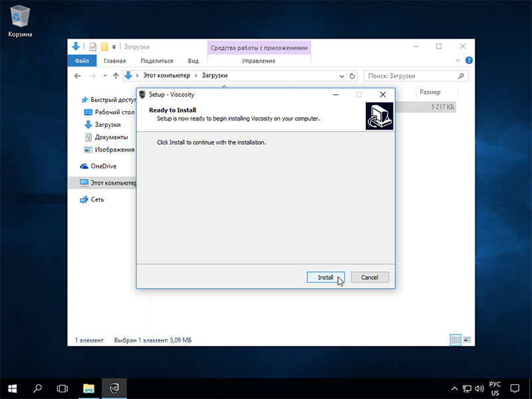Image resolution: width=532 pixels, height=399 pixels.
Task: Expand the address bar history dropdown
Action: 342,76
